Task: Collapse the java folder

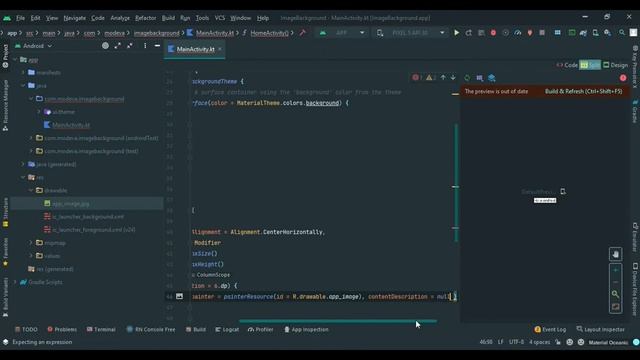Action: pyautogui.click(x=23, y=85)
